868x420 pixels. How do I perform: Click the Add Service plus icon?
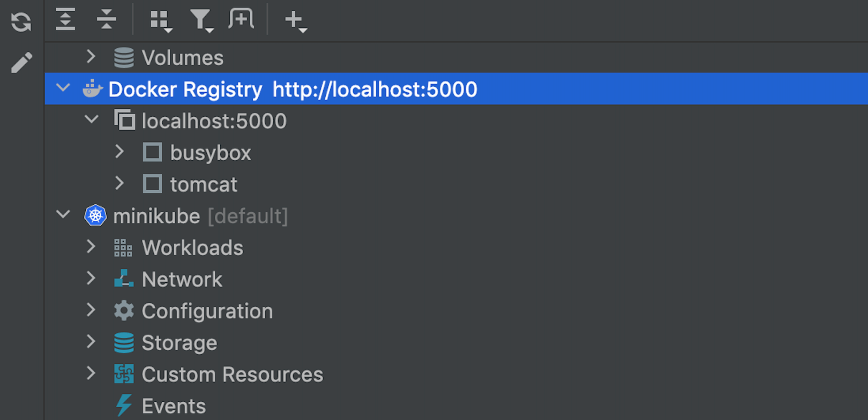point(295,21)
